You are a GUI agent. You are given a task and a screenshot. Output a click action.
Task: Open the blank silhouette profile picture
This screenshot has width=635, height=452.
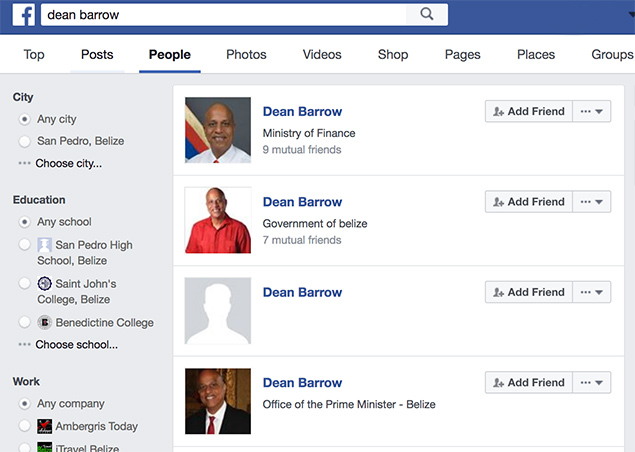pyautogui.click(x=218, y=311)
